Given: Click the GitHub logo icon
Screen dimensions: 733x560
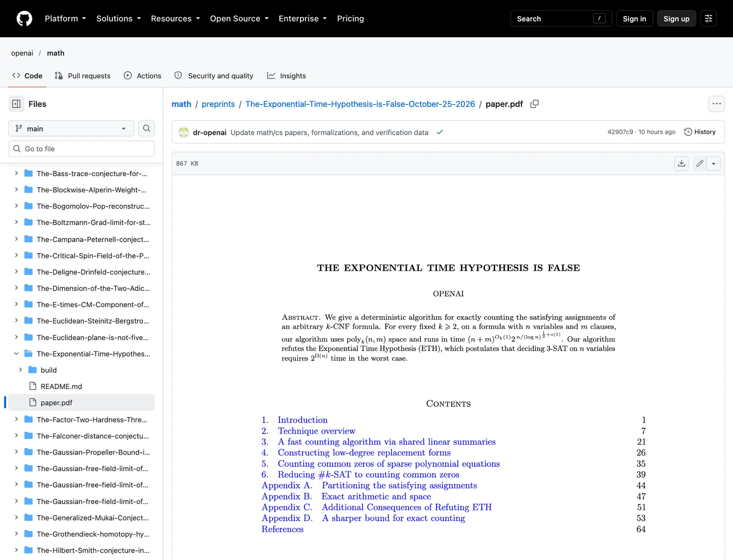Looking at the screenshot, I should [x=24, y=19].
